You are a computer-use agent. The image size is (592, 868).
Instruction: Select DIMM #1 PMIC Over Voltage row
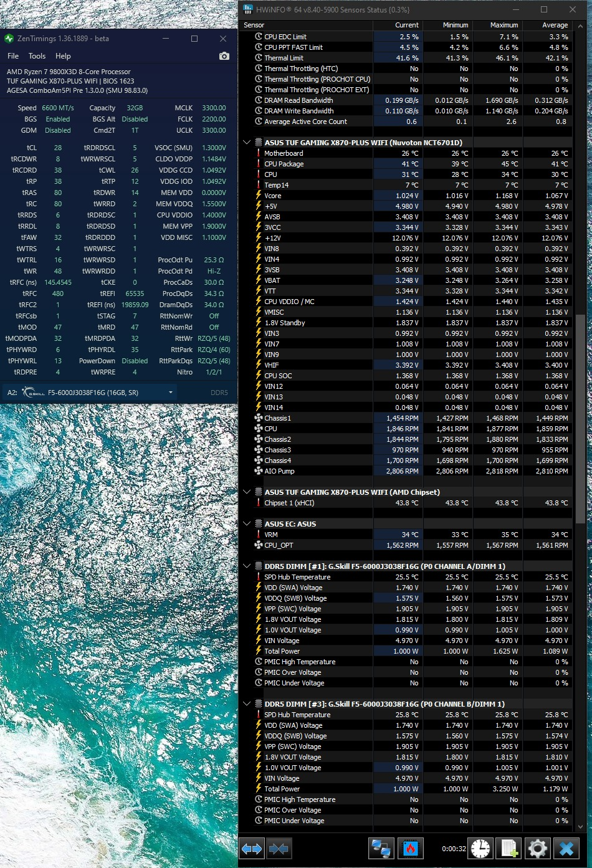(x=406, y=672)
